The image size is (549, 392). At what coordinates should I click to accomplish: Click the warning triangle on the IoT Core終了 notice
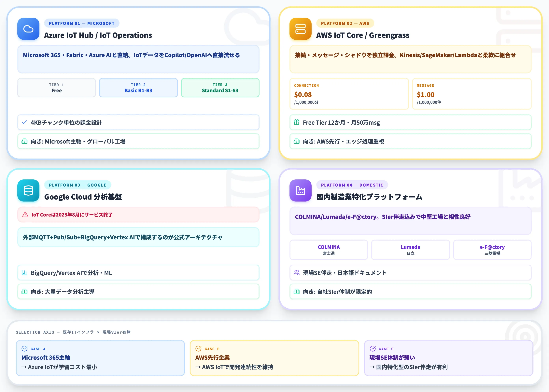click(25, 214)
